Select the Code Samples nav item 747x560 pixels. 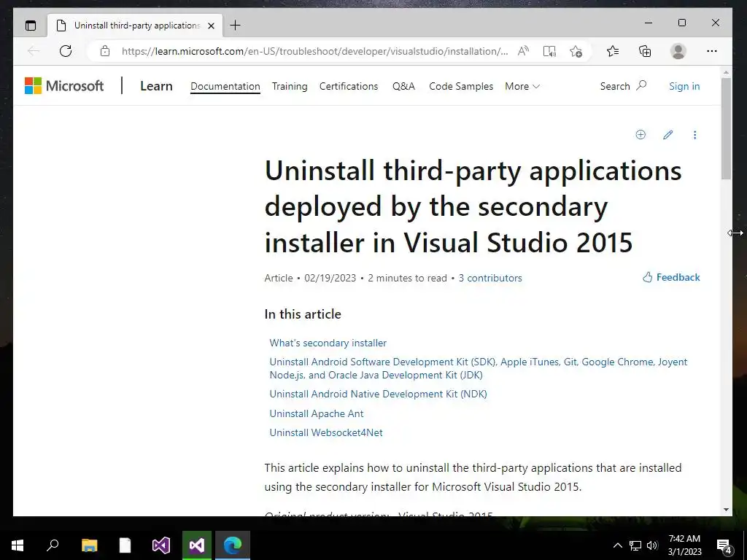[461, 86]
